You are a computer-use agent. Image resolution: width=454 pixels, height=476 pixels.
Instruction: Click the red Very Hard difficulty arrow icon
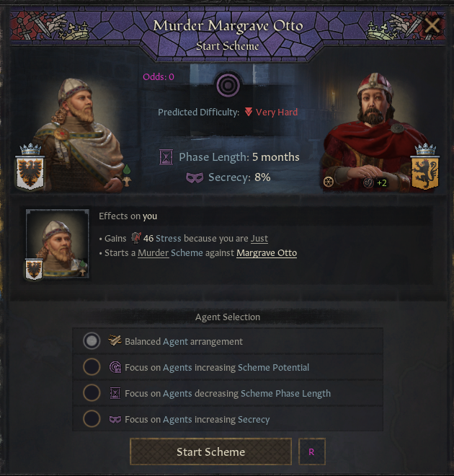(249, 112)
